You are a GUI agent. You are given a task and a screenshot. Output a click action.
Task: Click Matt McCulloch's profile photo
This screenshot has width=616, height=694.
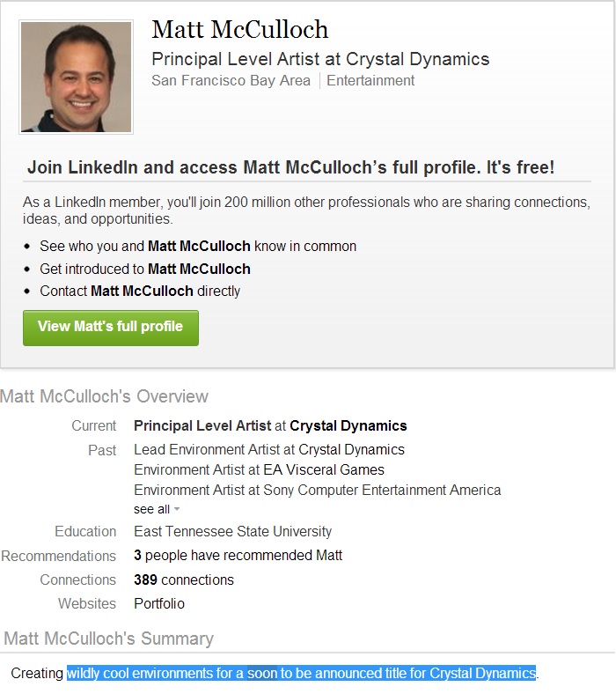[x=76, y=78]
